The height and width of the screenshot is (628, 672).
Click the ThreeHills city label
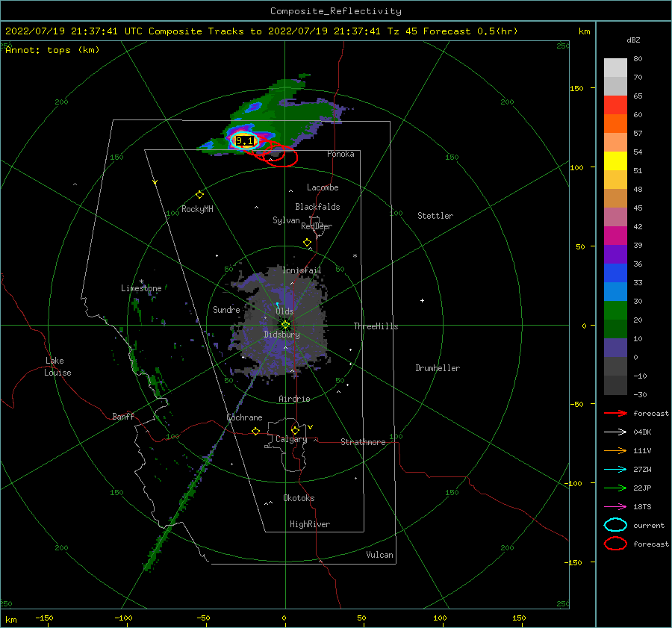[376, 326]
